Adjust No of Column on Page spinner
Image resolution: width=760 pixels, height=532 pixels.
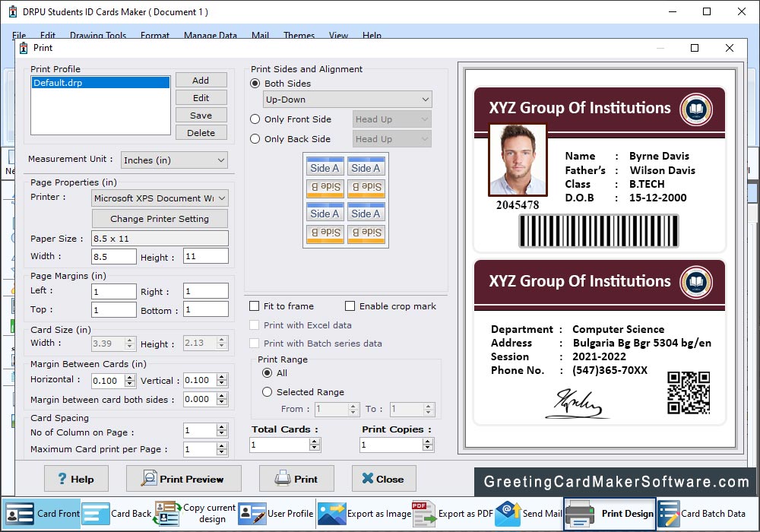[222, 430]
